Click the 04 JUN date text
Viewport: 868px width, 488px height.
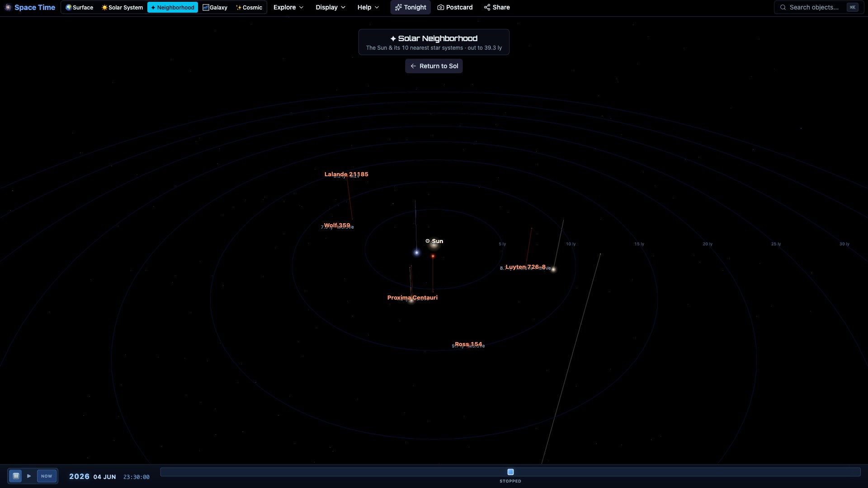(x=104, y=477)
